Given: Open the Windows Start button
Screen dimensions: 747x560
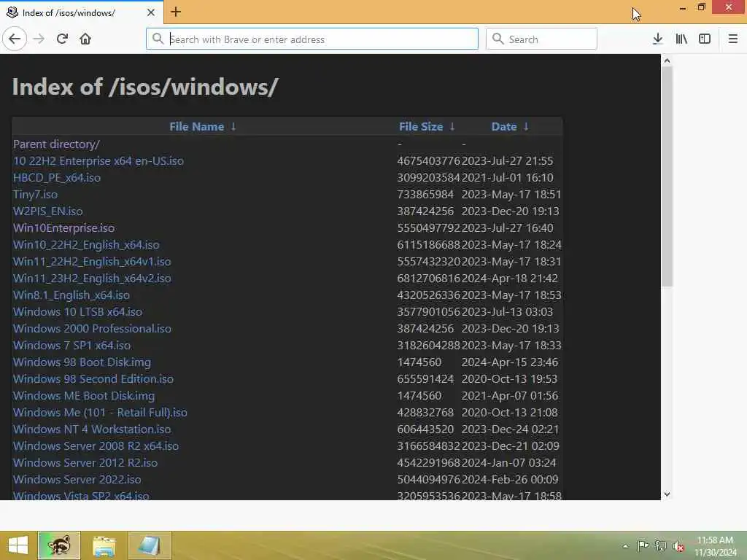Looking at the screenshot, I should (18, 545).
